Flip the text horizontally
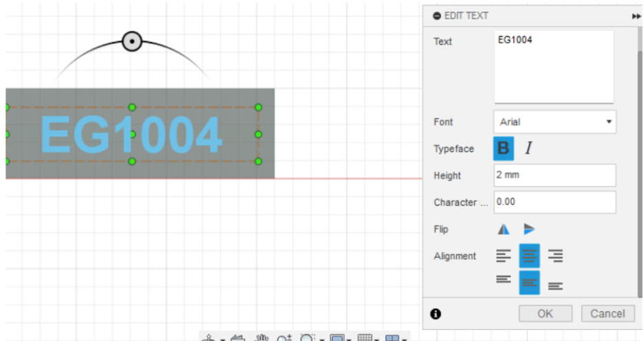 pos(504,229)
